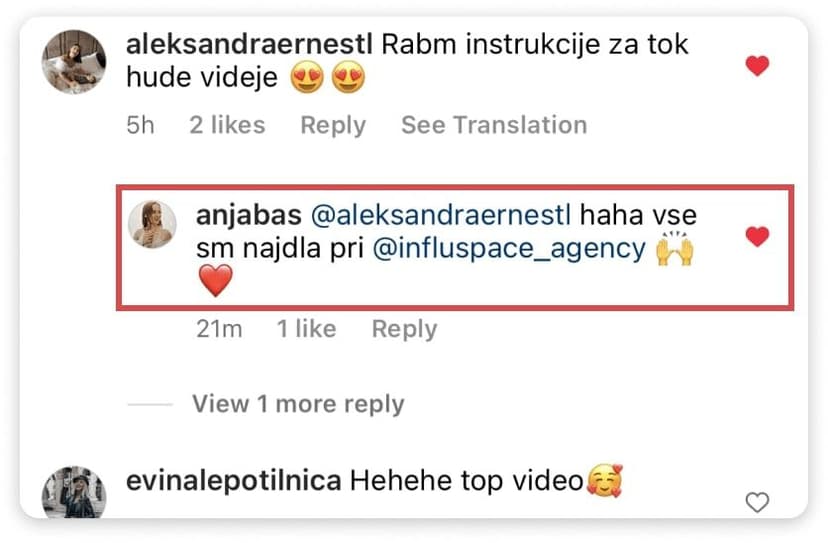See Translation of aleksandraernestl's comment
828x543 pixels.
pyautogui.click(x=494, y=125)
